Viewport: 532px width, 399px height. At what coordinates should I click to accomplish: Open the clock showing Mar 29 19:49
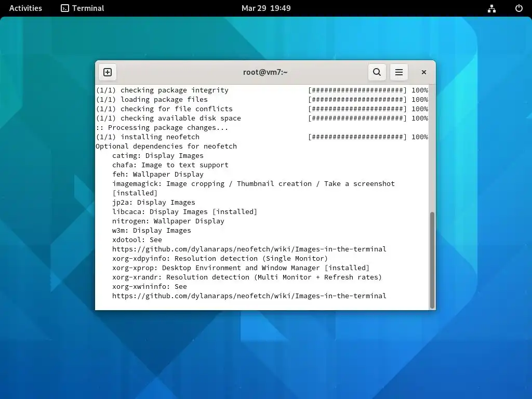point(266,8)
